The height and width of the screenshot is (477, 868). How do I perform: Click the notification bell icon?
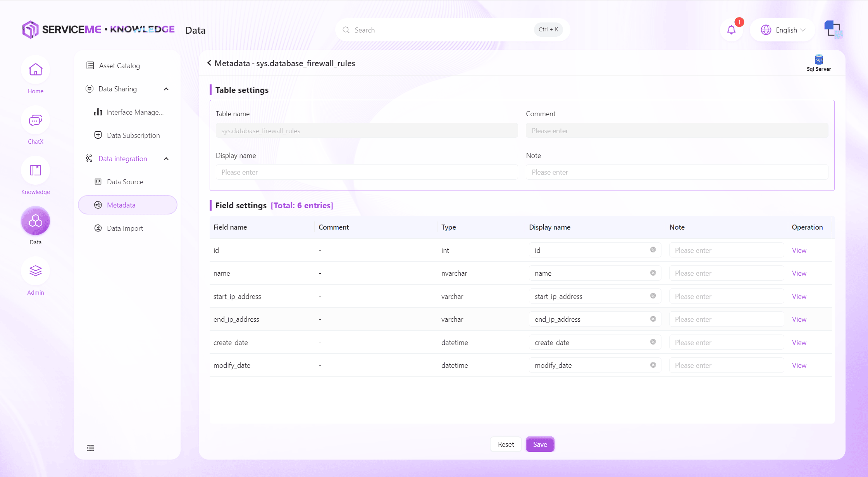(x=731, y=30)
